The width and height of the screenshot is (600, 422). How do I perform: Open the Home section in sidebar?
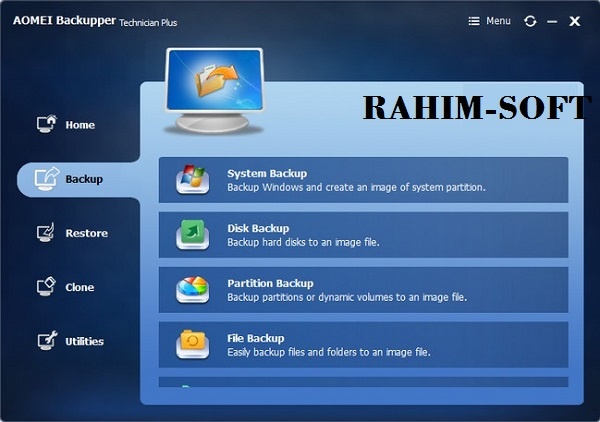tap(65, 124)
